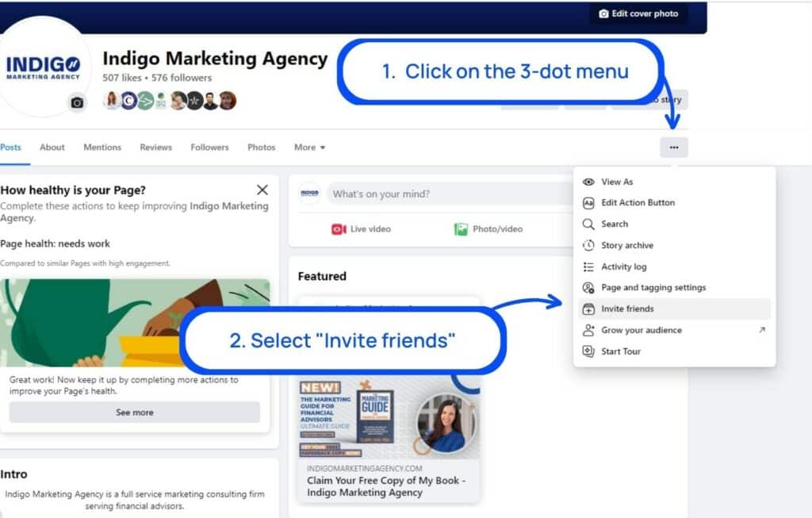Open the three-dot page options menu
Viewport: 812px width, 518px height.
tap(674, 148)
